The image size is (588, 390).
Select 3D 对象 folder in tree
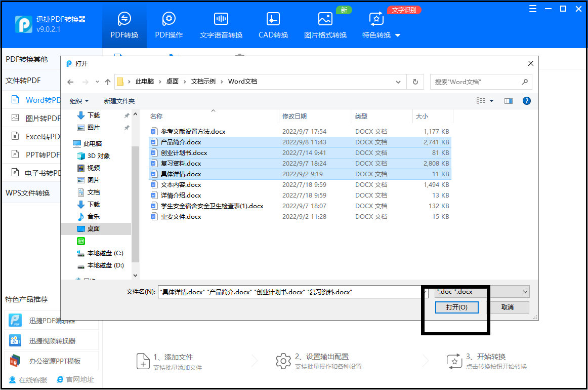[x=94, y=156]
